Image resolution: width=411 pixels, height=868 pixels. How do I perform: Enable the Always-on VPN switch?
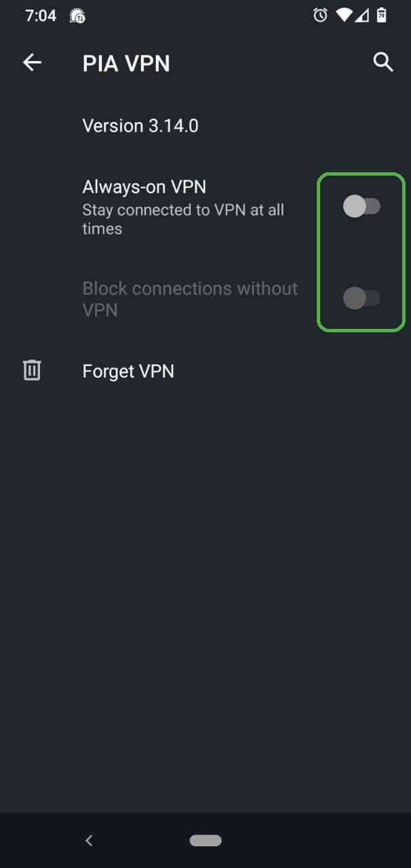tap(361, 206)
